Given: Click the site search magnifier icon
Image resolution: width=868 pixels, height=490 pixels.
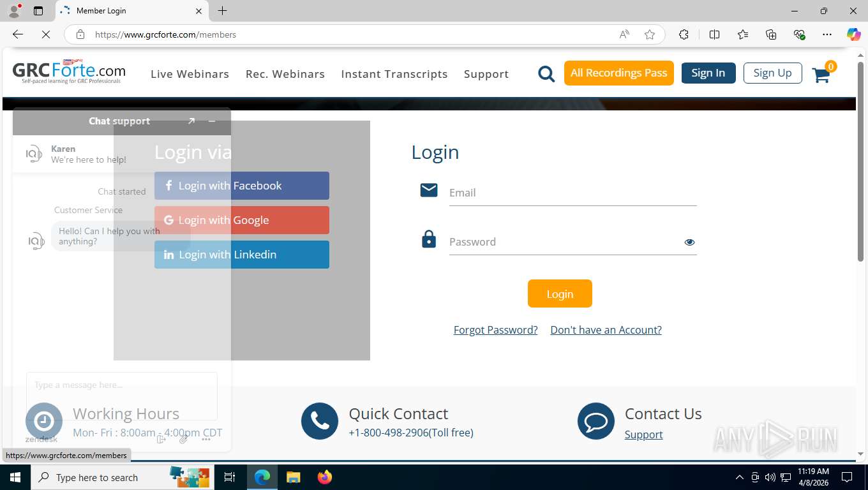Looking at the screenshot, I should point(546,74).
